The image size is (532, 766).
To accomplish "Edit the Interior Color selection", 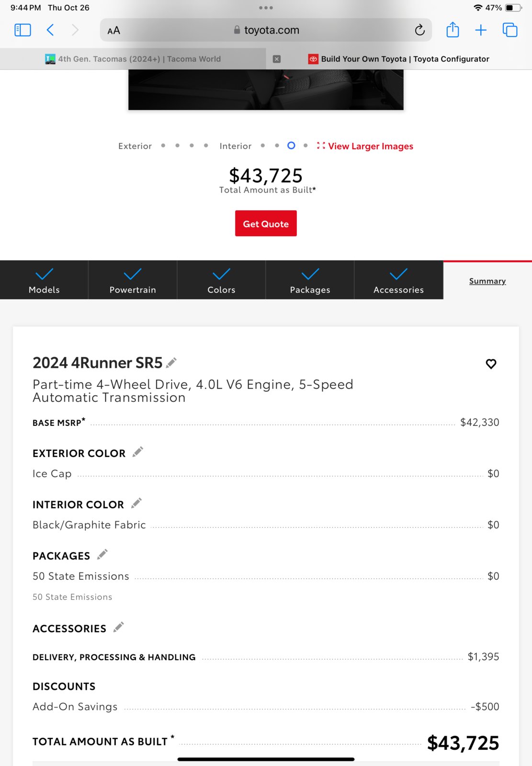I will click(x=136, y=503).
